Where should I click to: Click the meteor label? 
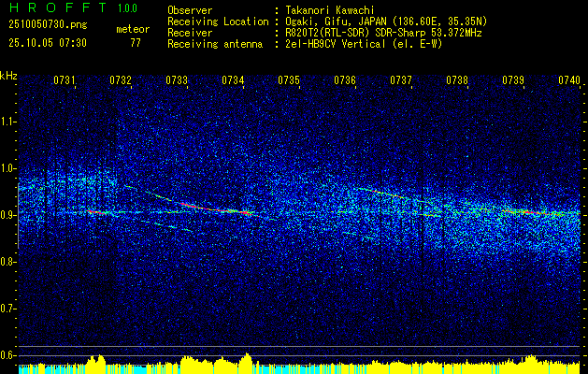click(133, 29)
